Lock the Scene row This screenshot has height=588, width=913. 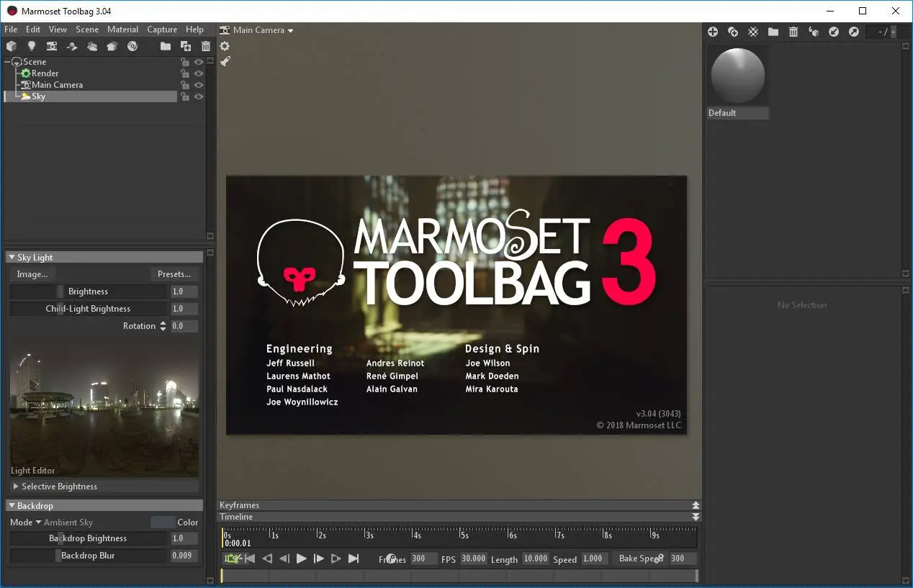pyautogui.click(x=185, y=62)
